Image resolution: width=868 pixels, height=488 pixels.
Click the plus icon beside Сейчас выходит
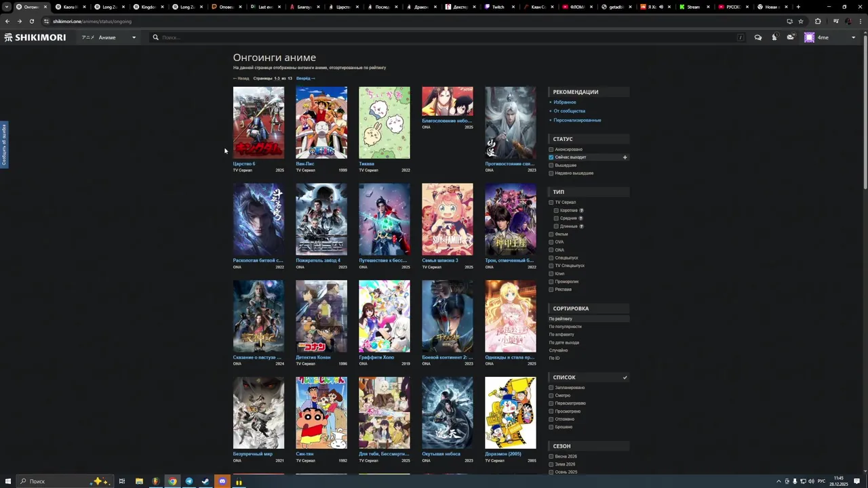625,157
